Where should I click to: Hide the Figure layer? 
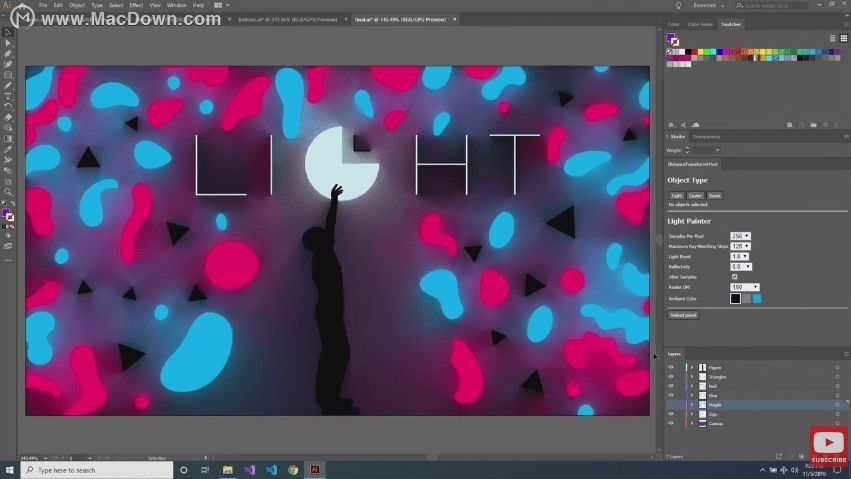point(671,368)
